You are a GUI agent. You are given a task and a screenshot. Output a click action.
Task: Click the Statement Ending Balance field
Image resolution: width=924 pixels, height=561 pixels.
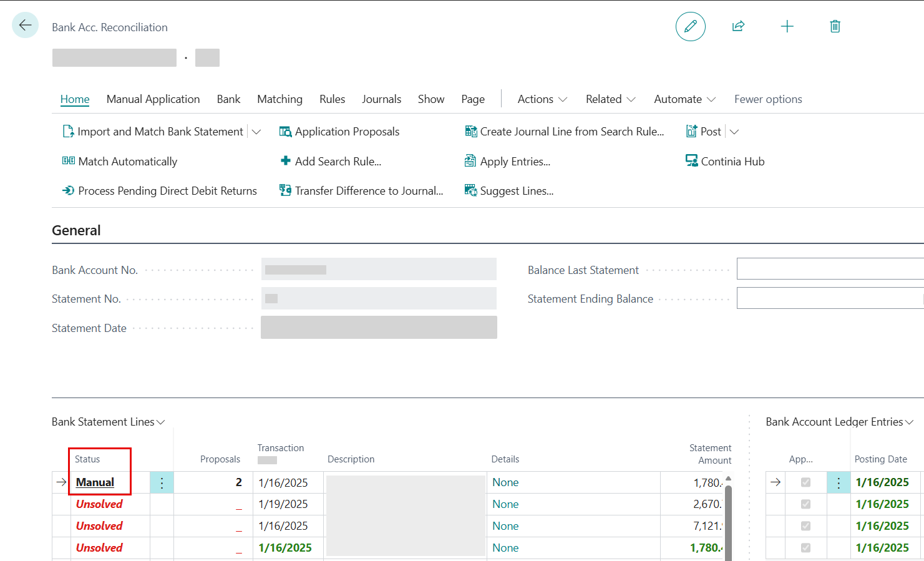(830, 298)
